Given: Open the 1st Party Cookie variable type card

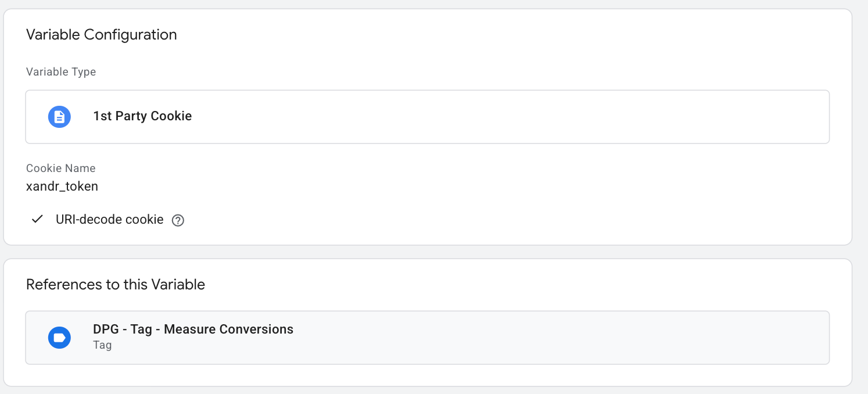Looking at the screenshot, I should click(428, 117).
